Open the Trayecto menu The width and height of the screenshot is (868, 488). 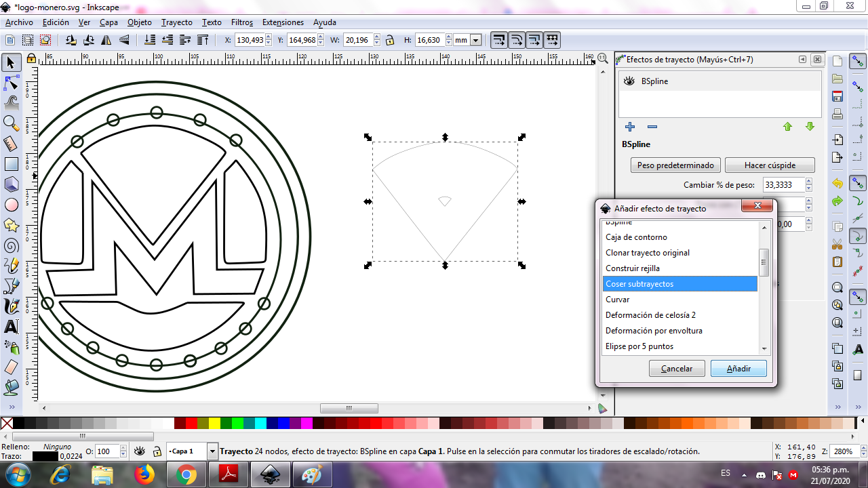[x=177, y=22]
